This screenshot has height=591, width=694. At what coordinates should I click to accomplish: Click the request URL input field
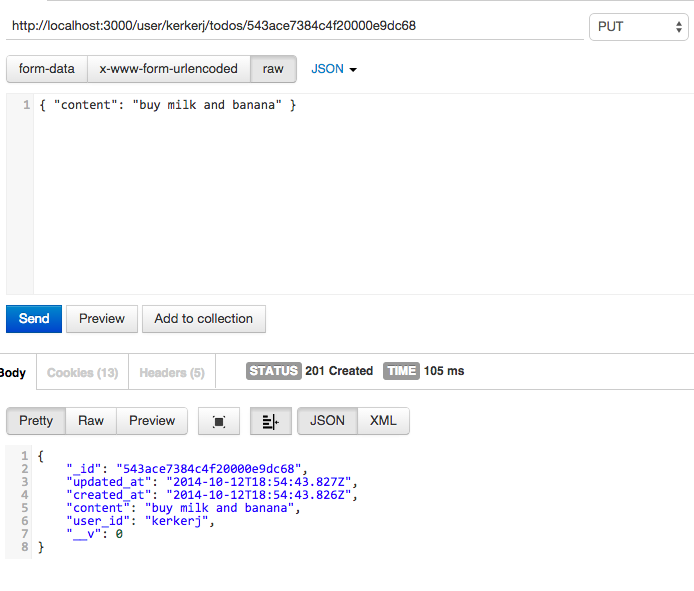[x=295, y=26]
